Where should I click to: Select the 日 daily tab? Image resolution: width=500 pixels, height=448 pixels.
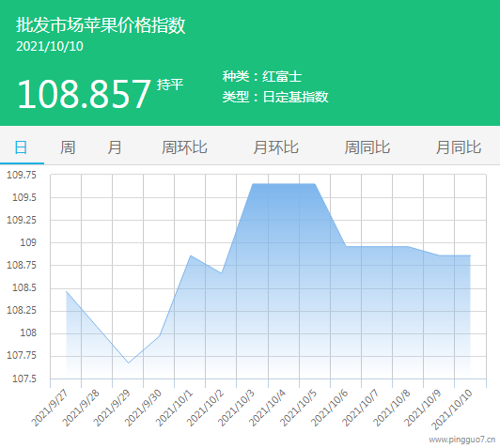(21, 147)
